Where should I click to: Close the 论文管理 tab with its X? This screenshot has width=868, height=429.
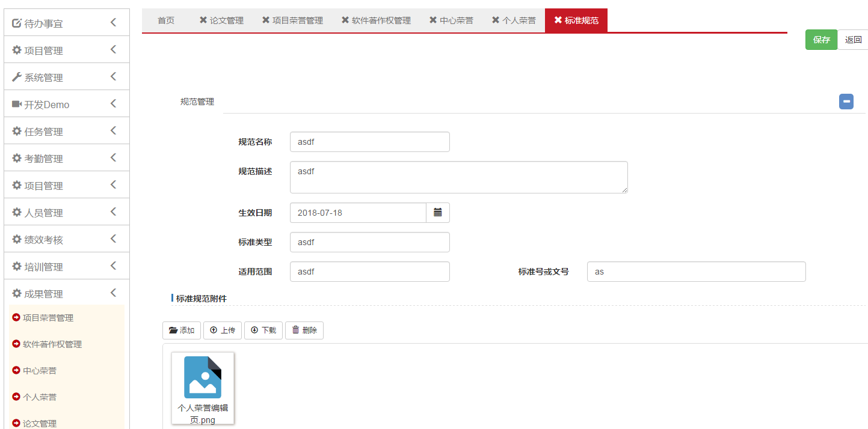coord(203,20)
